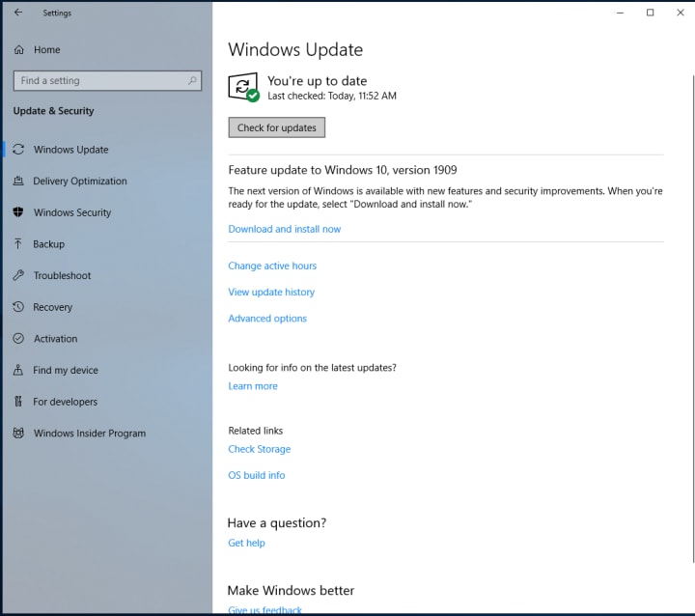
Task: Open View update history
Action: coord(271,292)
